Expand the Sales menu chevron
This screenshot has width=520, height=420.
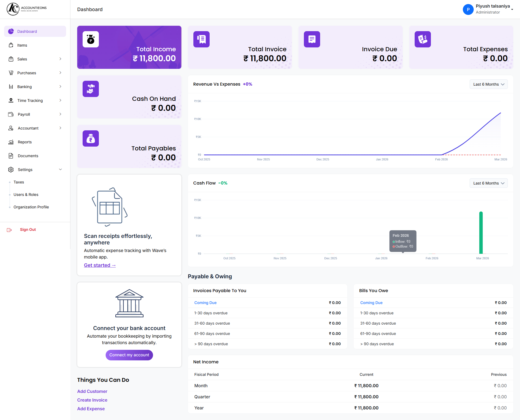pyautogui.click(x=60, y=59)
